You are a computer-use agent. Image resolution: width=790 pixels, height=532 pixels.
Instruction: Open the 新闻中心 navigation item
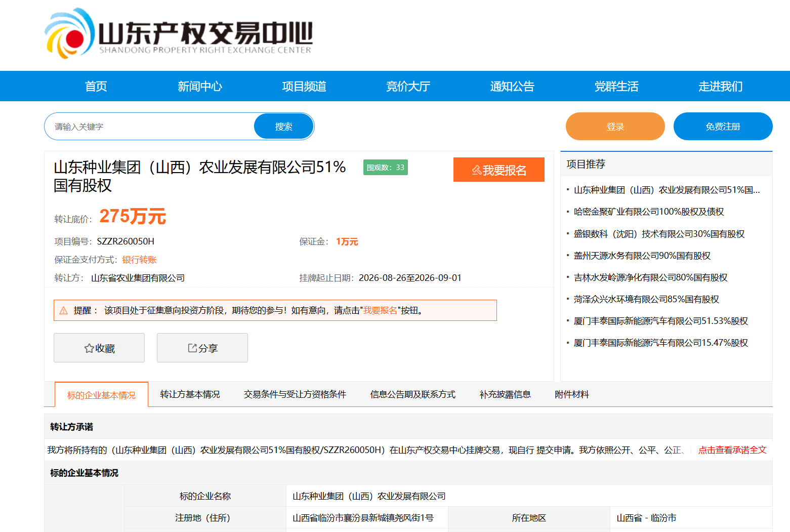(200, 87)
